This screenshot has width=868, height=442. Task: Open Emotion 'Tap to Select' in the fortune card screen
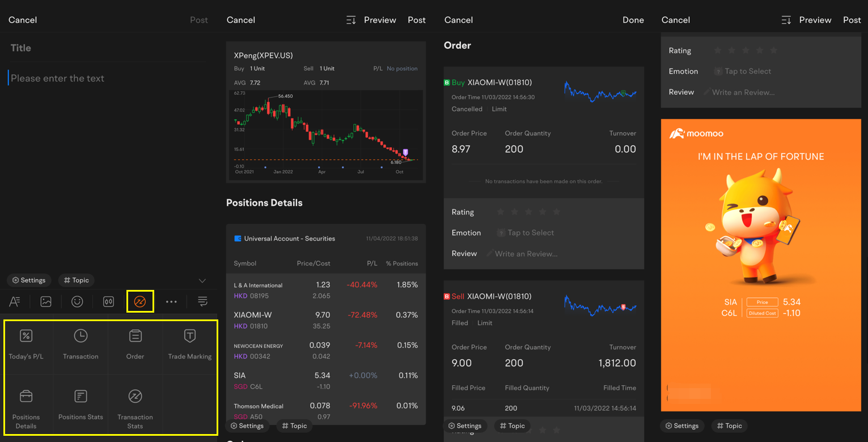pyautogui.click(x=743, y=71)
